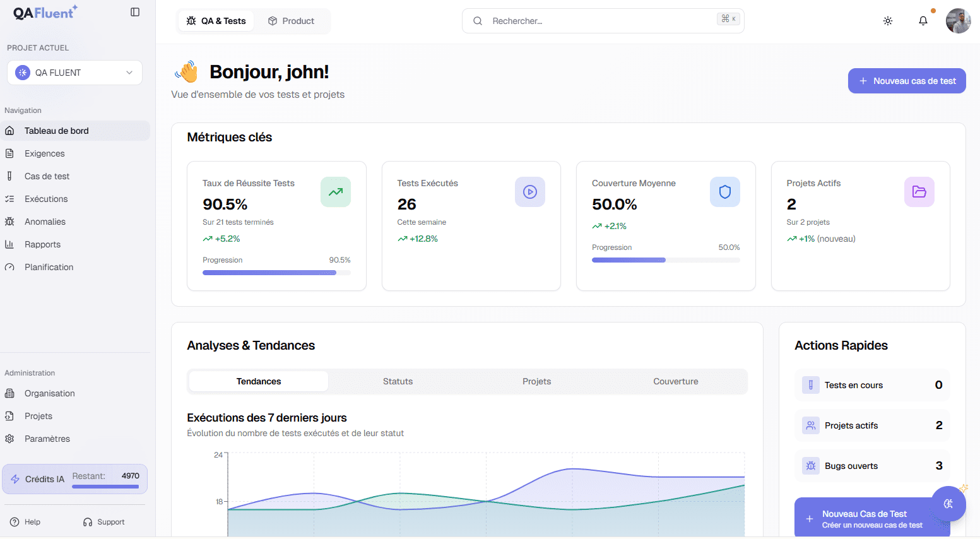
Task: Open the notifications bell
Action: coord(923,21)
